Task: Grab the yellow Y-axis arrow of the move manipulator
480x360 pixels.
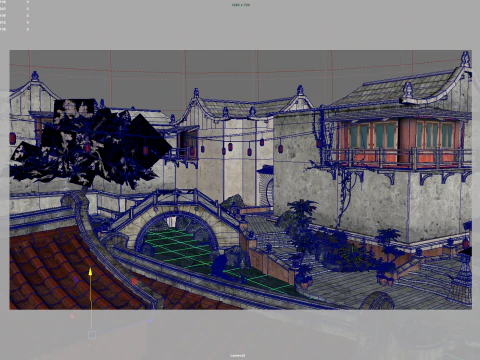Action: 90,272
